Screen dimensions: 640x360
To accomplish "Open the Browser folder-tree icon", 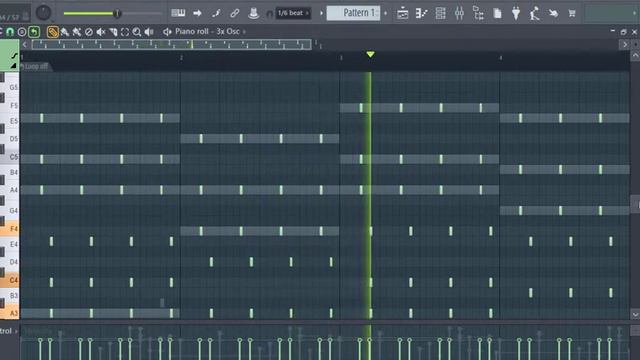I will pos(478,13).
